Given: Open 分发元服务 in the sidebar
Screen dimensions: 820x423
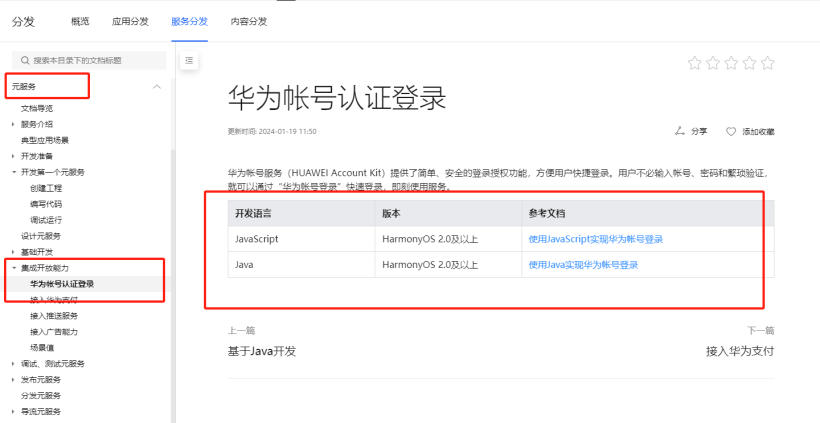Looking at the screenshot, I should click(41, 396).
